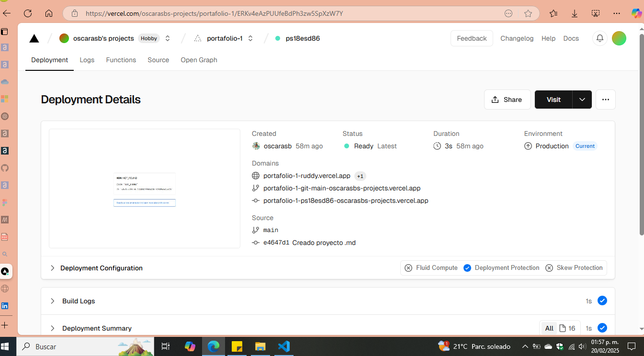Select the All filter in Deployment Summary

(x=549, y=328)
